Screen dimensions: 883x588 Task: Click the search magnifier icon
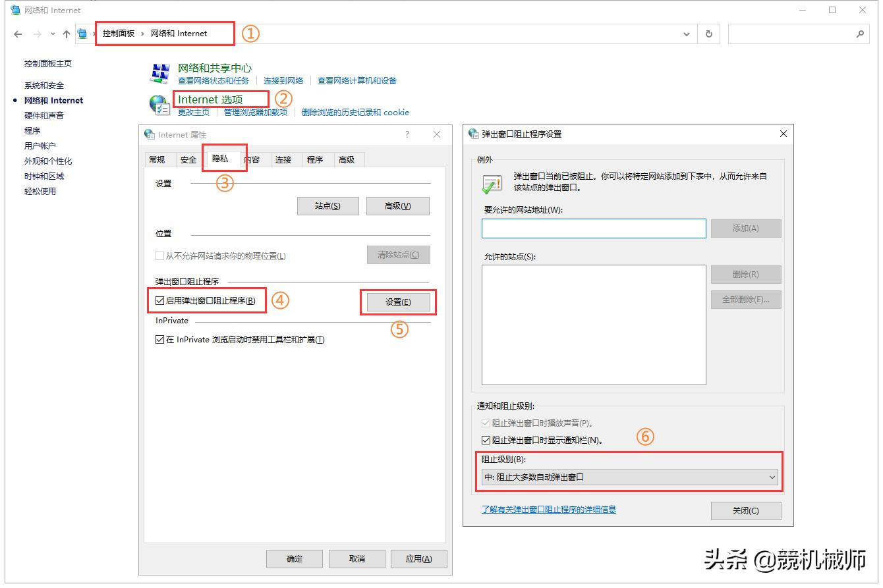[860, 34]
